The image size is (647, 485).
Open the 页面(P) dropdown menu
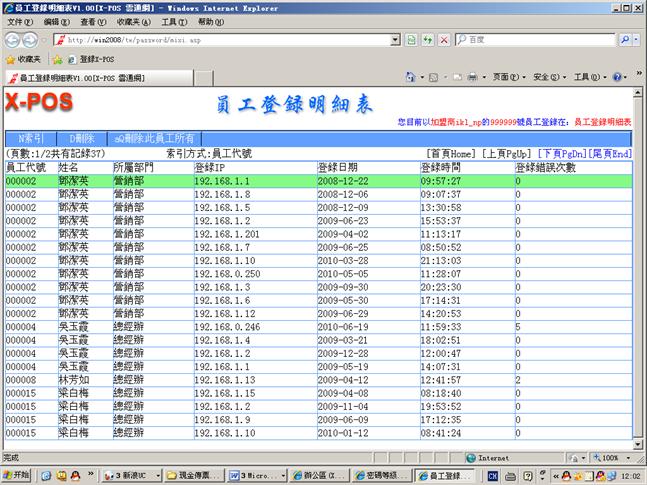pos(506,77)
